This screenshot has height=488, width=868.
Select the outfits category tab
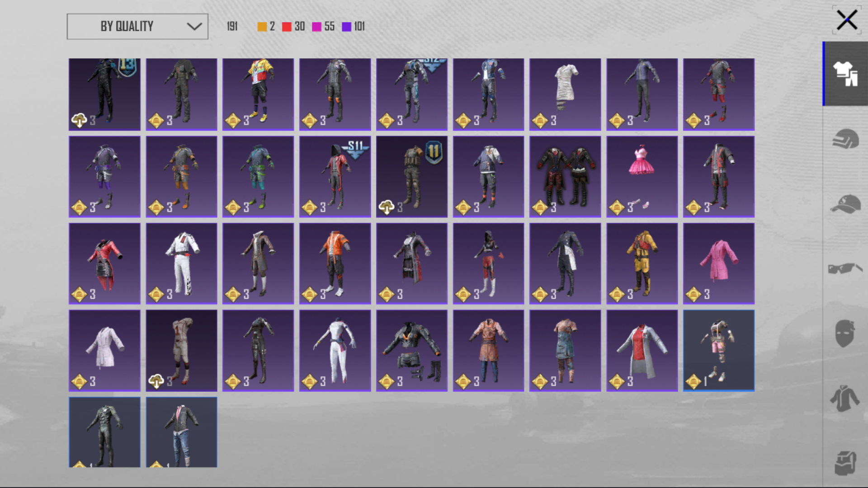(845, 74)
